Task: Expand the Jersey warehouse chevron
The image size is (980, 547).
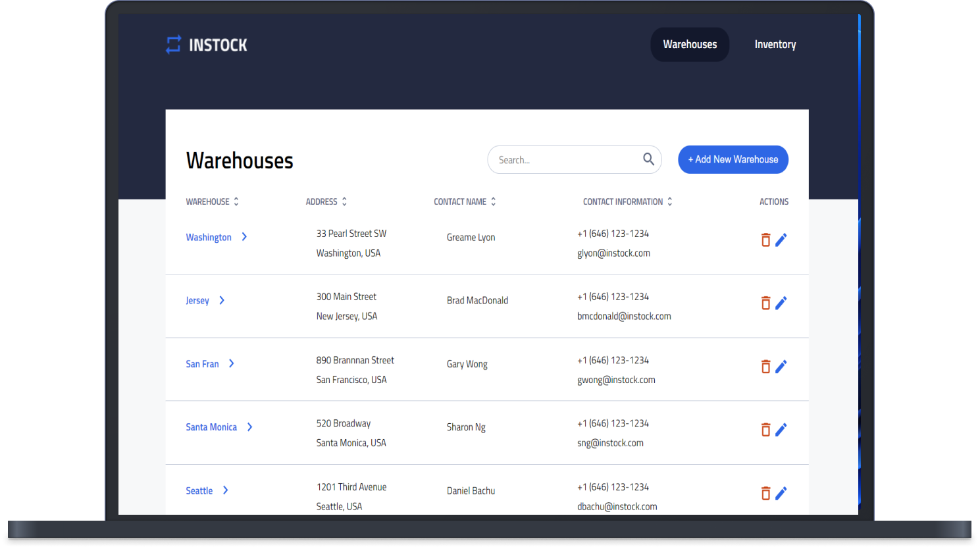Action: (x=222, y=300)
